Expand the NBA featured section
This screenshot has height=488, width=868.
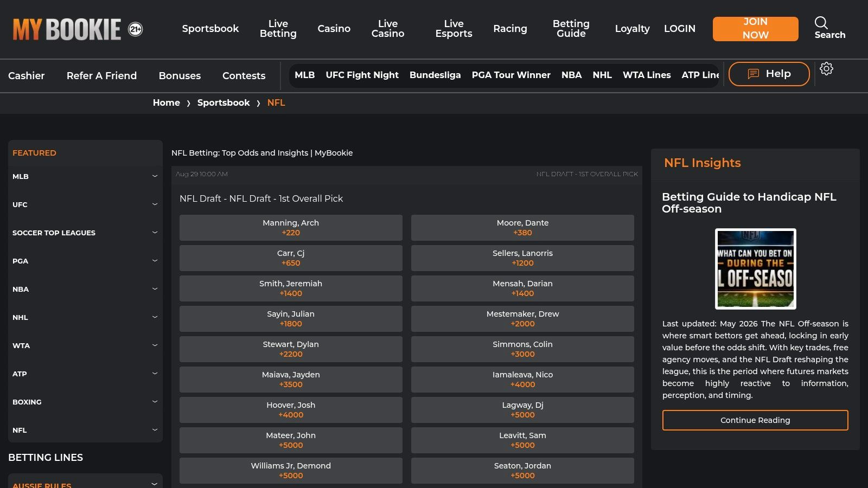pyautogui.click(x=85, y=289)
